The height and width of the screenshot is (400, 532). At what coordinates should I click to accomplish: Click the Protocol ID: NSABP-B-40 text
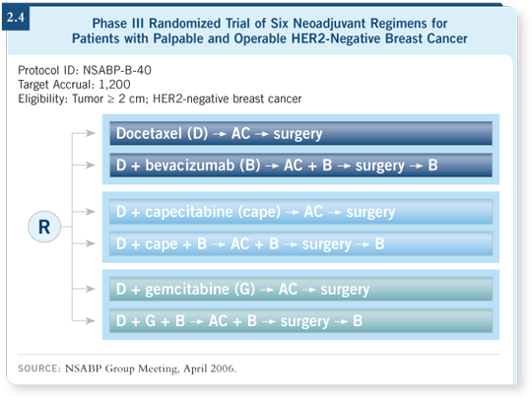[85, 70]
